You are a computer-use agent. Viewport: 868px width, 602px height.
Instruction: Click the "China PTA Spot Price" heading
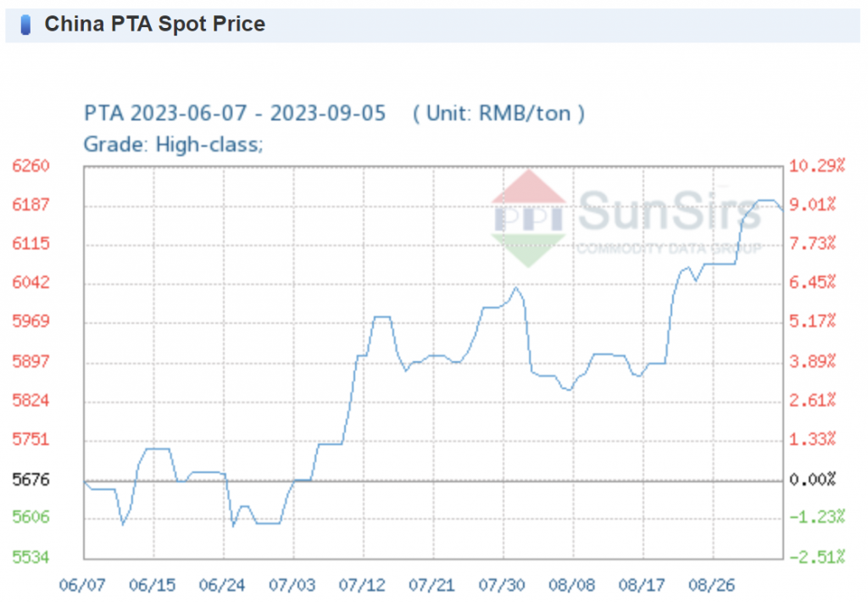tap(154, 25)
